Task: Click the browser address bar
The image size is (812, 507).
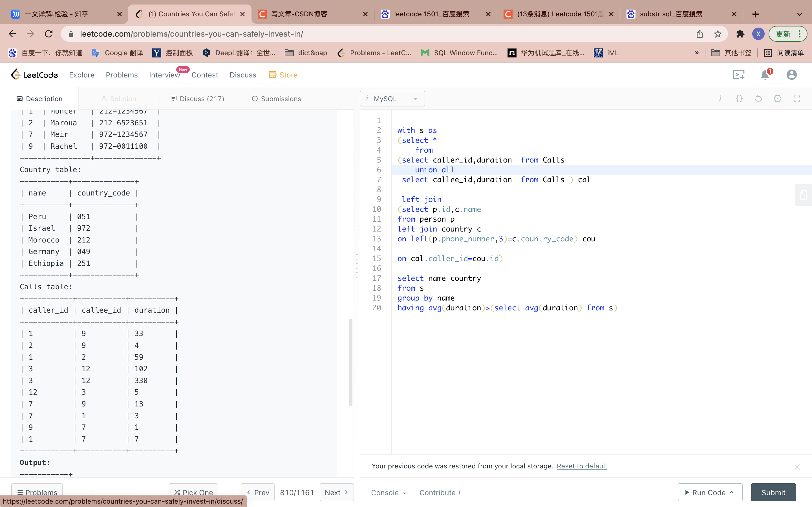Action: (x=369, y=34)
